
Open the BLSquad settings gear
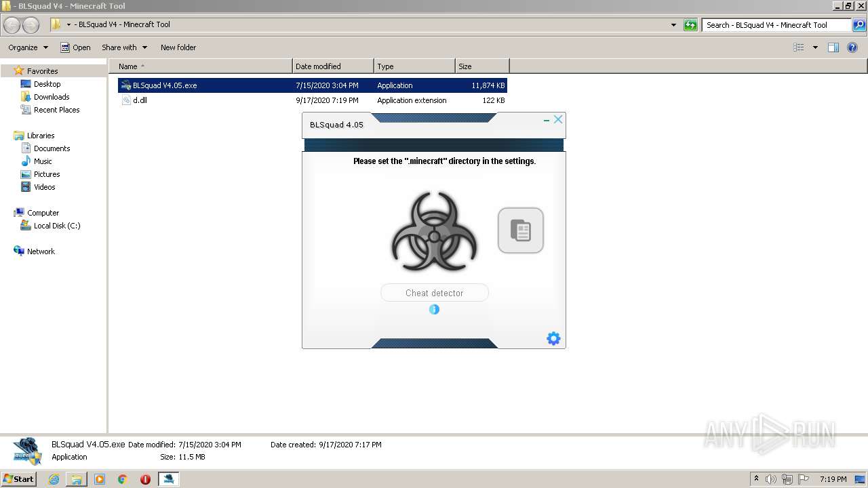553,338
